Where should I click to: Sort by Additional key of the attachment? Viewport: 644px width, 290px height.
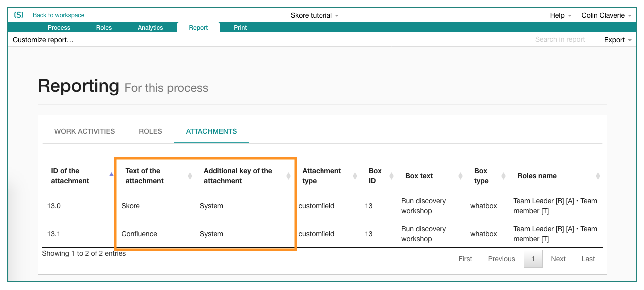point(244,176)
